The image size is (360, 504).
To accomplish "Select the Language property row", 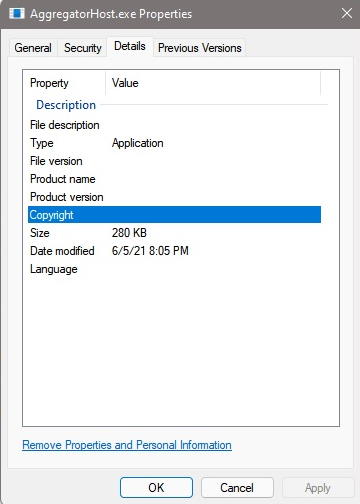I will pyautogui.click(x=174, y=269).
